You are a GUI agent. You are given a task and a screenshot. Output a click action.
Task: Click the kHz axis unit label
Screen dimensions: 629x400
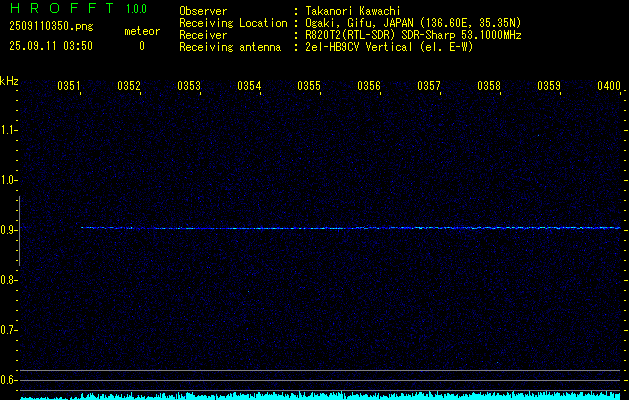9,81
